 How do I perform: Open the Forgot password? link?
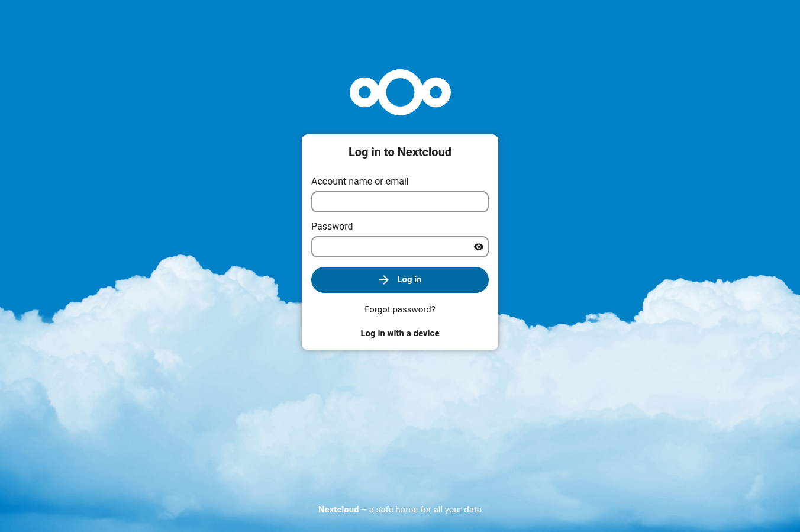point(400,309)
